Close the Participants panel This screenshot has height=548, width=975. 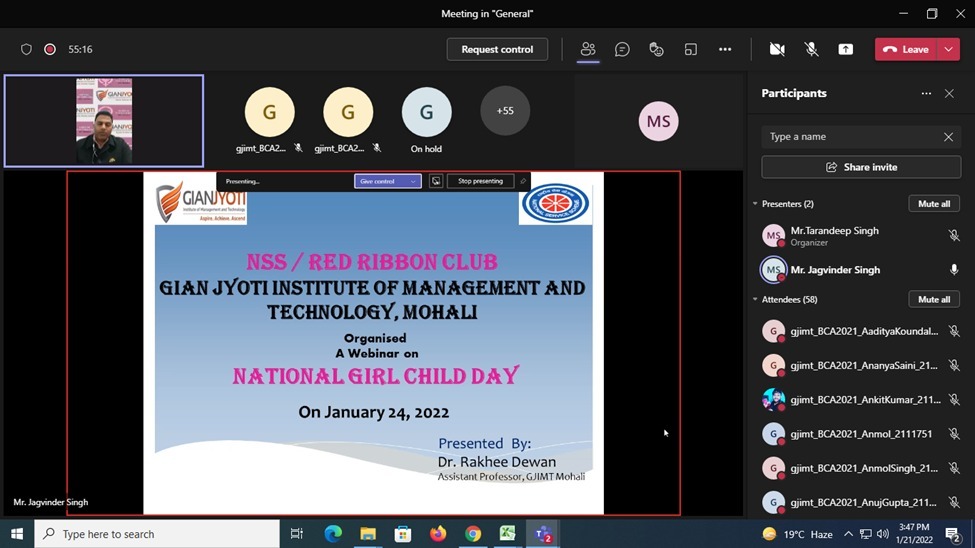coord(949,93)
